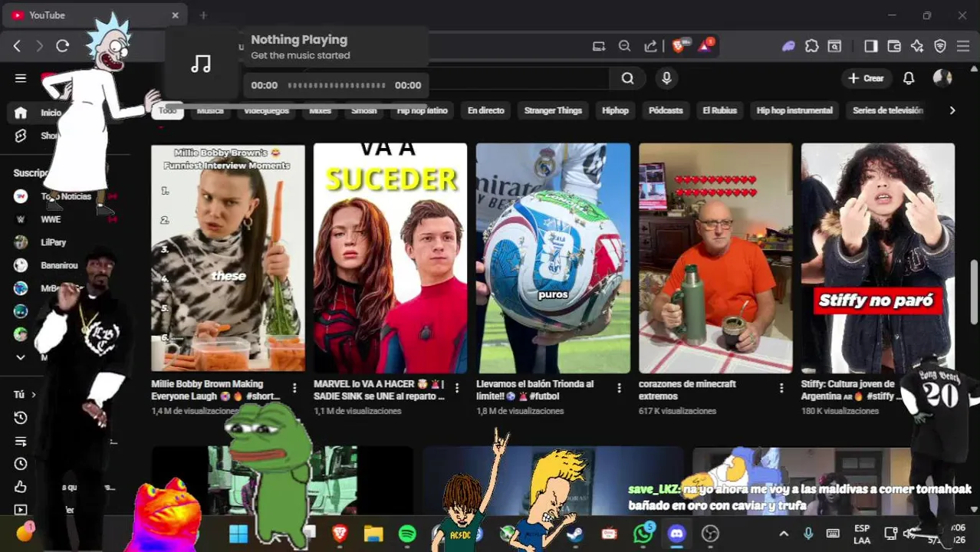Reload the YouTube page
Image resolution: width=980 pixels, height=552 pixels.
pyautogui.click(x=63, y=46)
